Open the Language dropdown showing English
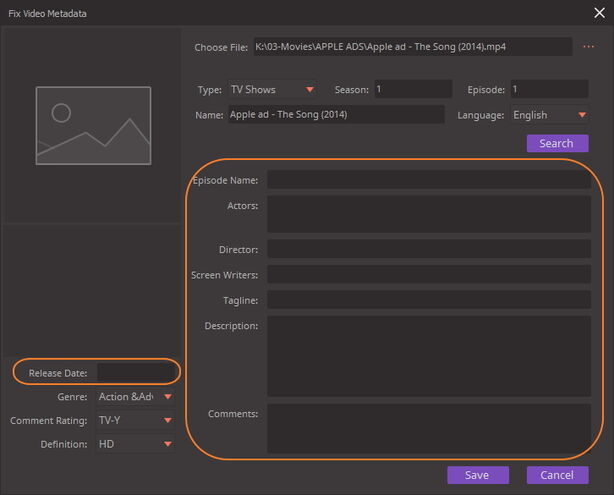Image resolution: width=614 pixels, height=495 pixels. (549, 115)
